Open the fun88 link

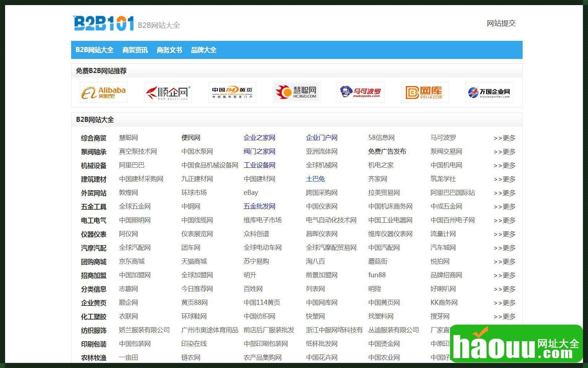point(377,275)
